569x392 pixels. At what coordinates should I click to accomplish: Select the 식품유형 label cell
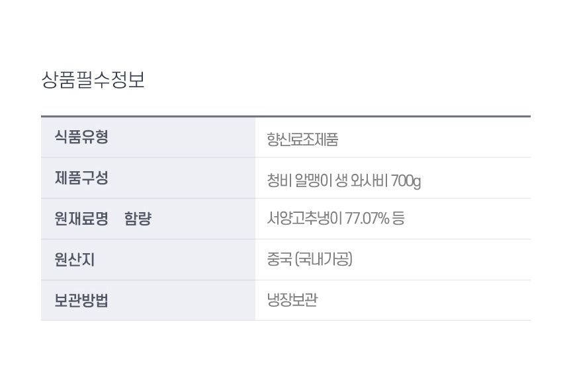pos(148,137)
